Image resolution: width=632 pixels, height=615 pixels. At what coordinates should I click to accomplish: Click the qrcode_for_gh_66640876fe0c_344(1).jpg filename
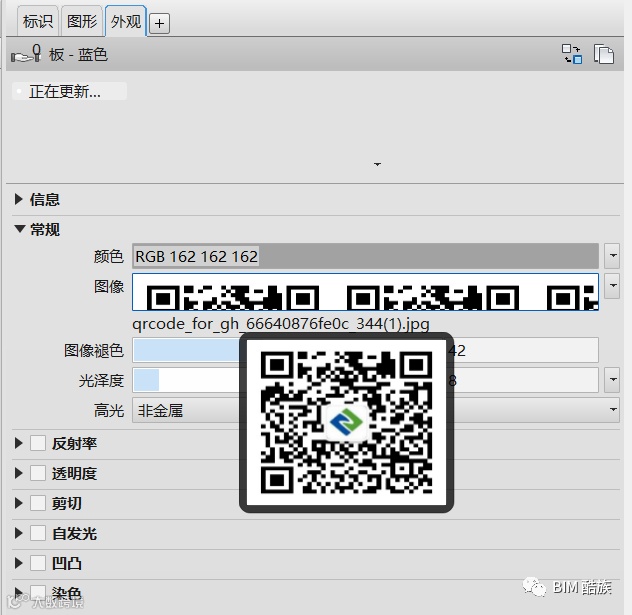click(281, 324)
